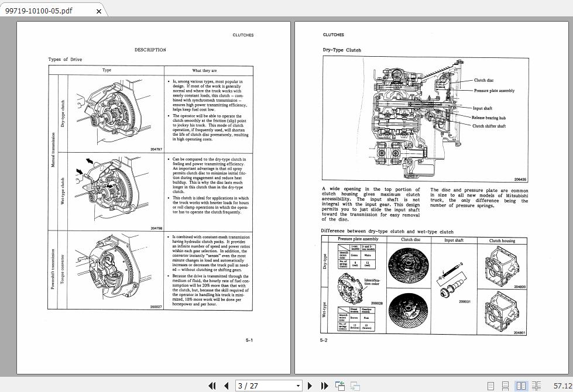Select the facing pages view icon
573x392 pixels.
coord(522,386)
